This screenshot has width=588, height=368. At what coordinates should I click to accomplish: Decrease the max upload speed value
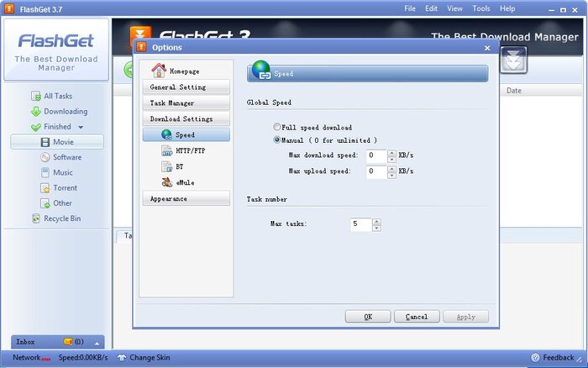pos(391,176)
